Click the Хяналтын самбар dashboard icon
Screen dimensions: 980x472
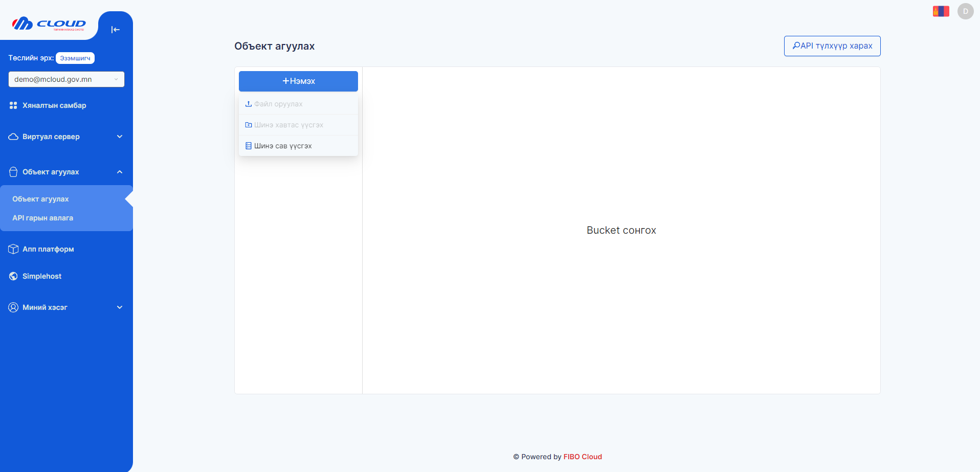pyautogui.click(x=13, y=105)
